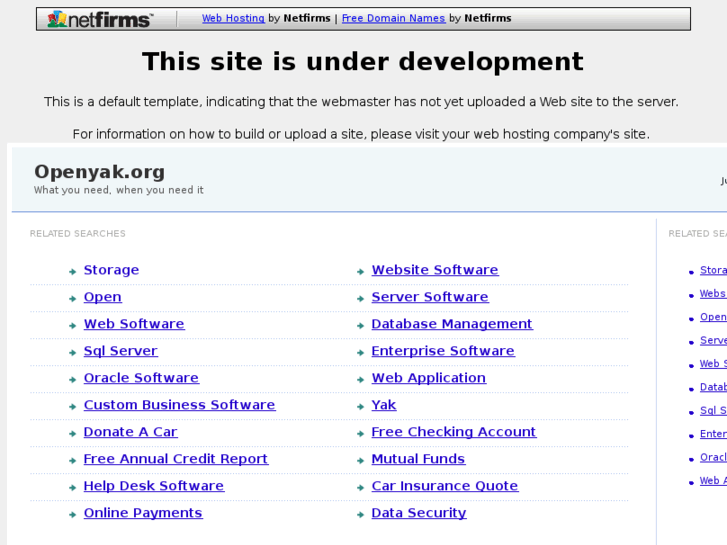
Task: Open the Database Management link
Action: coord(452,324)
